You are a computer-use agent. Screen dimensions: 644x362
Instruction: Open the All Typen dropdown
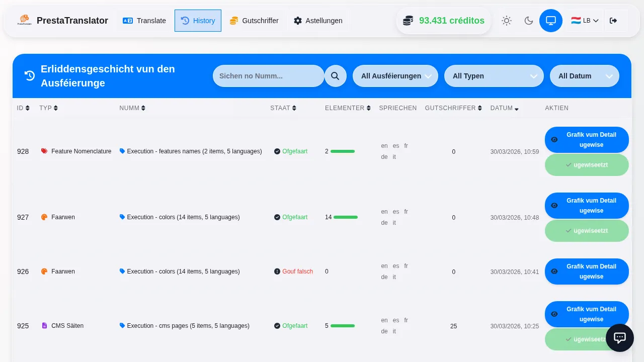(x=494, y=76)
